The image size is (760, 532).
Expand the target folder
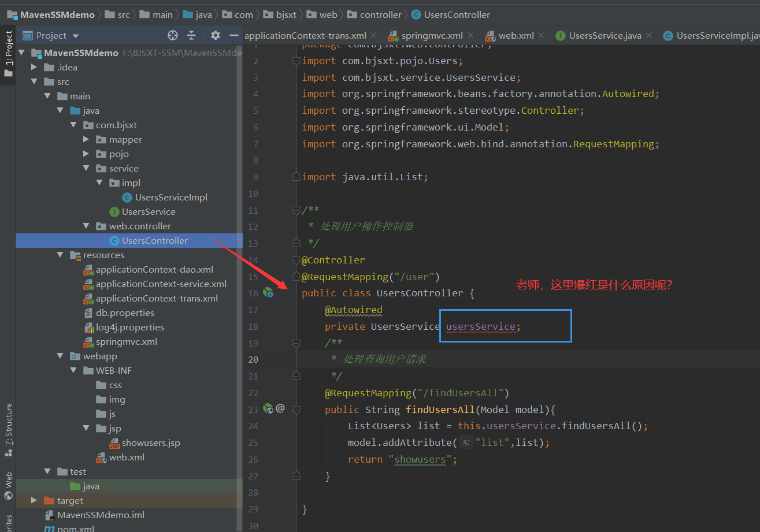[x=35, y=500]
